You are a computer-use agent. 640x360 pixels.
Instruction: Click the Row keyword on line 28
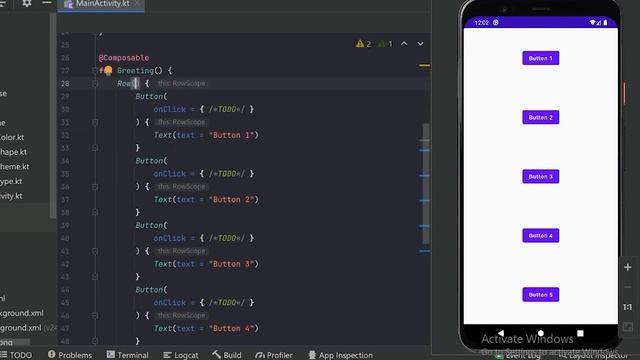(x=124, y=84)
